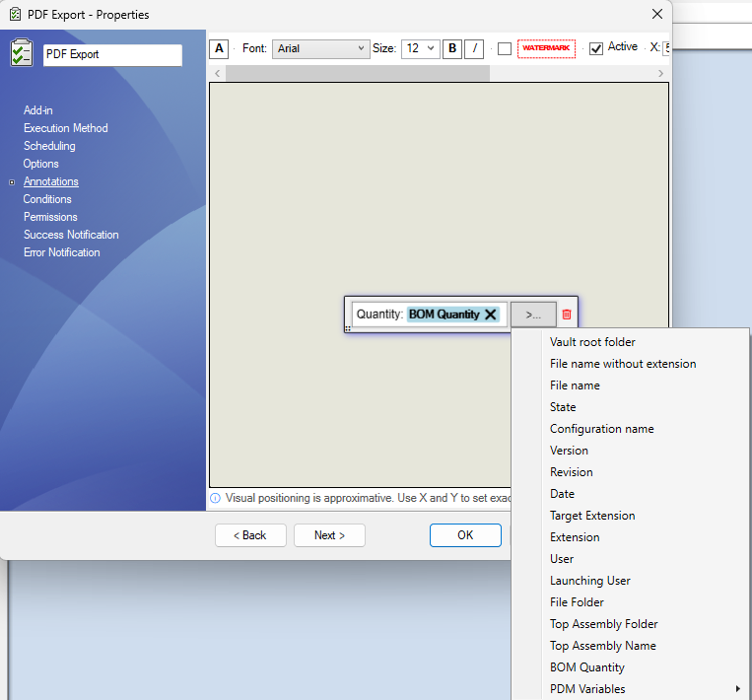Click the Next button
This screenshot has width=752, height=700.
(x=329, y=535)
